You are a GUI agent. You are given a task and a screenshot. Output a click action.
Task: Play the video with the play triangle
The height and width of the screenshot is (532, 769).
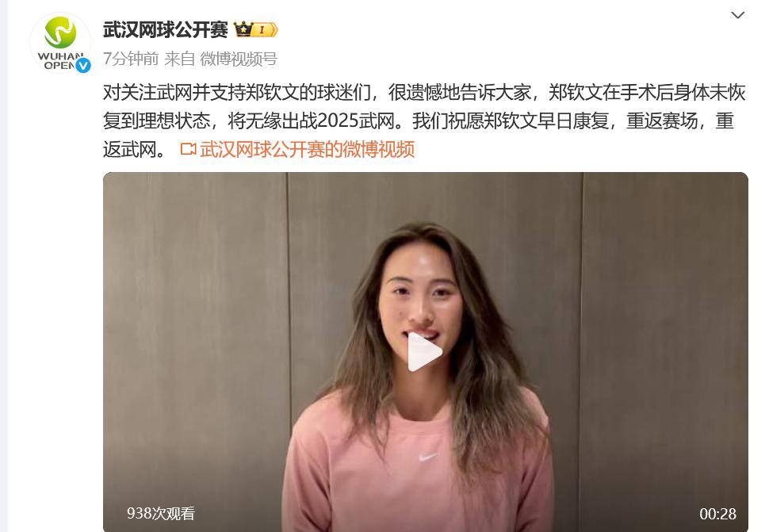coord(425,352)
